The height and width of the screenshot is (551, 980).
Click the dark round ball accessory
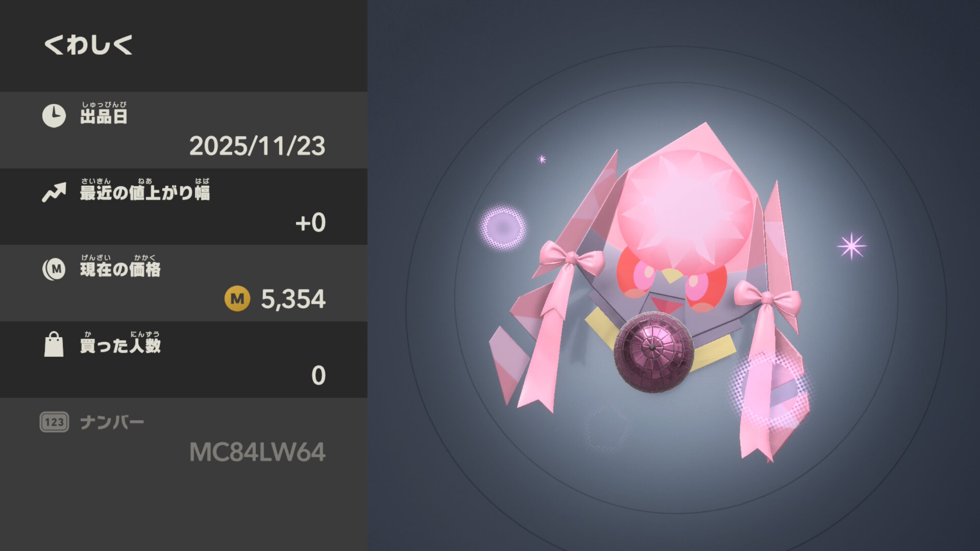point(653,352)
